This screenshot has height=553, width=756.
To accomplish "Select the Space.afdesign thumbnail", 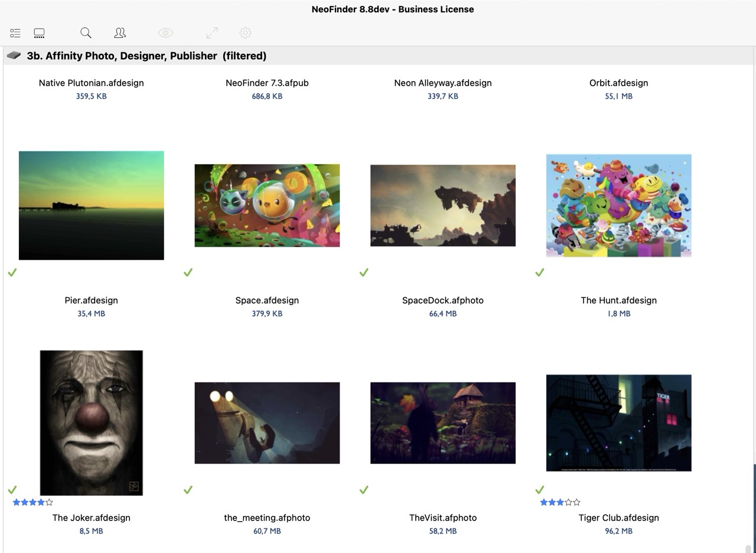I will coord(267,205).
